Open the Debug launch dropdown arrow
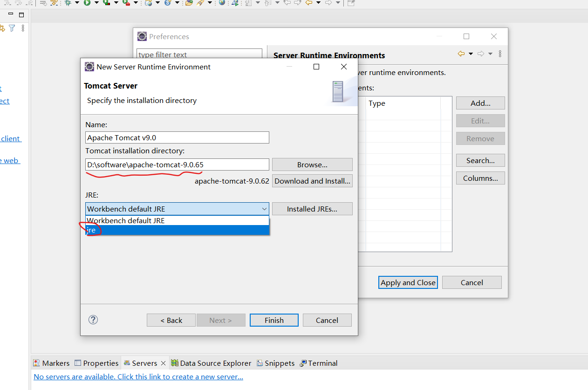The height and width of the screenshot is (390, 588). pyautogui.click(x=77, y=3)
